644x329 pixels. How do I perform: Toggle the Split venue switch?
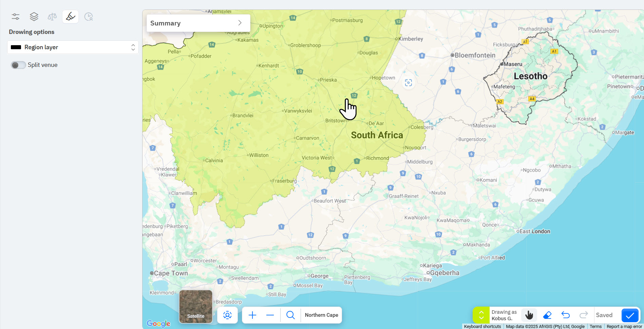pos(18,65)
